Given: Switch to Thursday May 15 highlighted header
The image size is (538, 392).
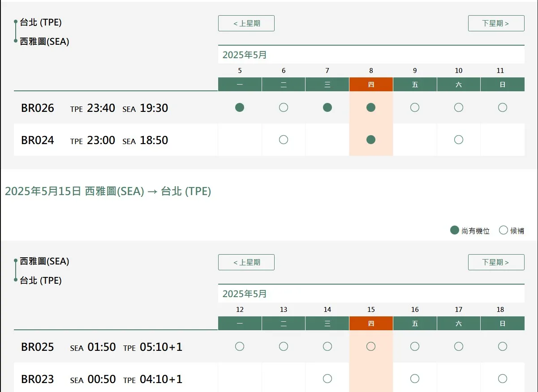Looking at the screenshot, I should point(371,323).
